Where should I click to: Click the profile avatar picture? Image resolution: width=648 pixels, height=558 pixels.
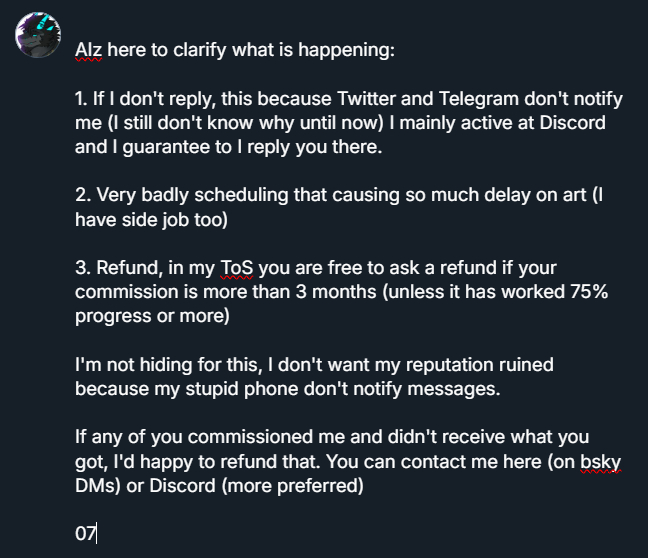pyautogui.click(x=39, y=36)
